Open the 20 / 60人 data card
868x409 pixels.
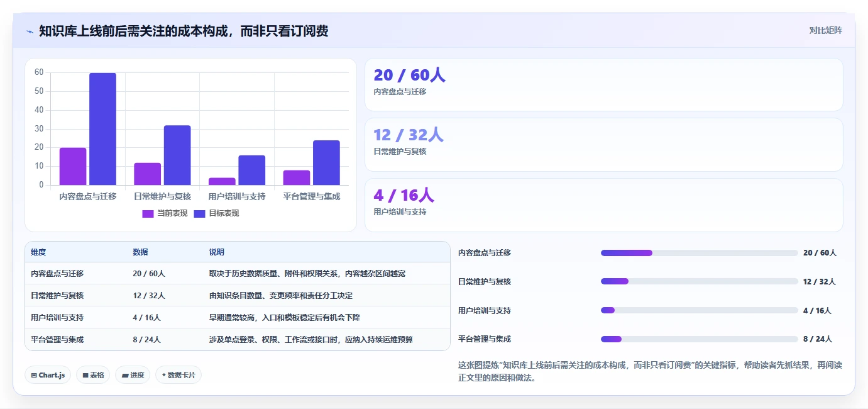point(603,85)
